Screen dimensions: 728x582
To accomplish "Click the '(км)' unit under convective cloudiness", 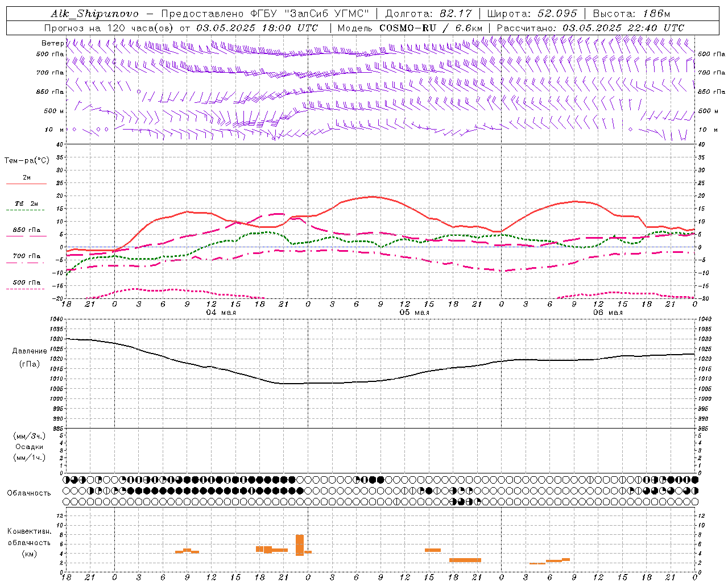I will [30, 554].
